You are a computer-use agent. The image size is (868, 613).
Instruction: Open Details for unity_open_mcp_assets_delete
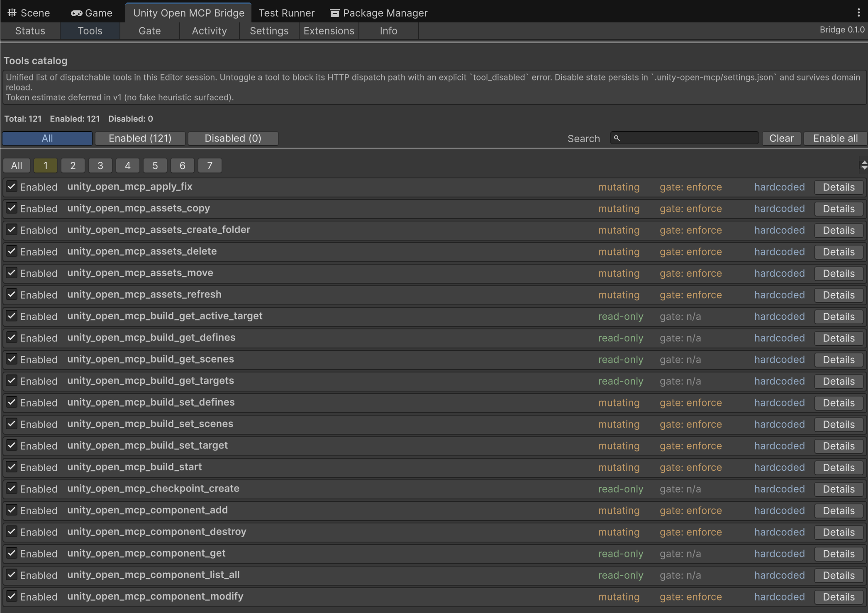tap(839, 252)
